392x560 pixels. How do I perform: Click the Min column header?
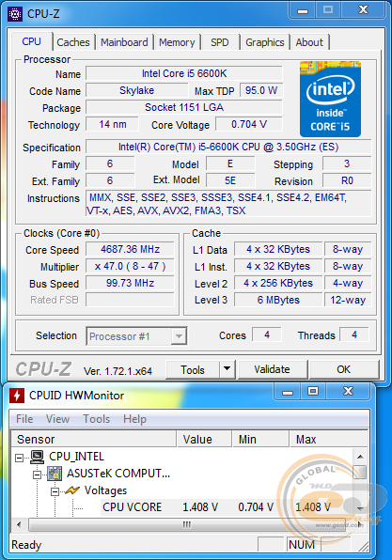[x=260, y=439]
